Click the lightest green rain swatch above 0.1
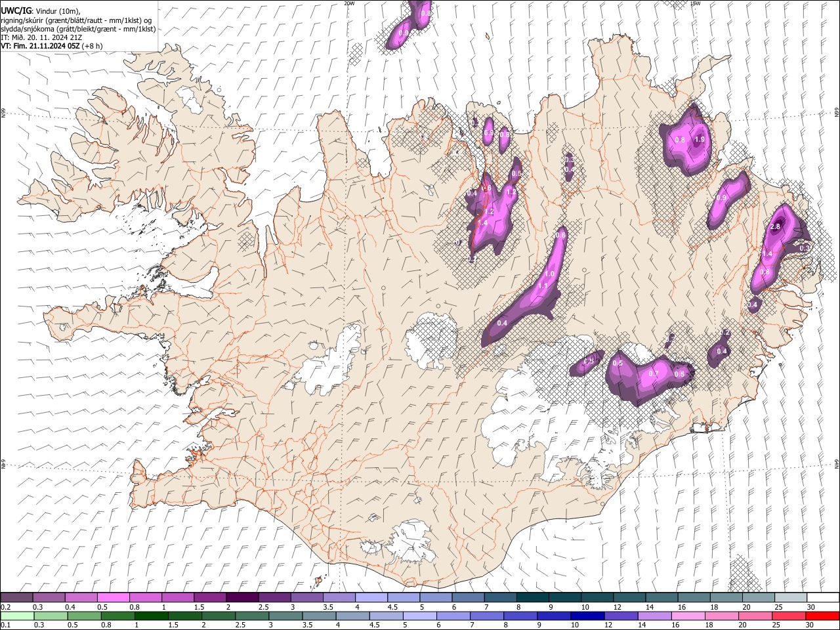 17,616
